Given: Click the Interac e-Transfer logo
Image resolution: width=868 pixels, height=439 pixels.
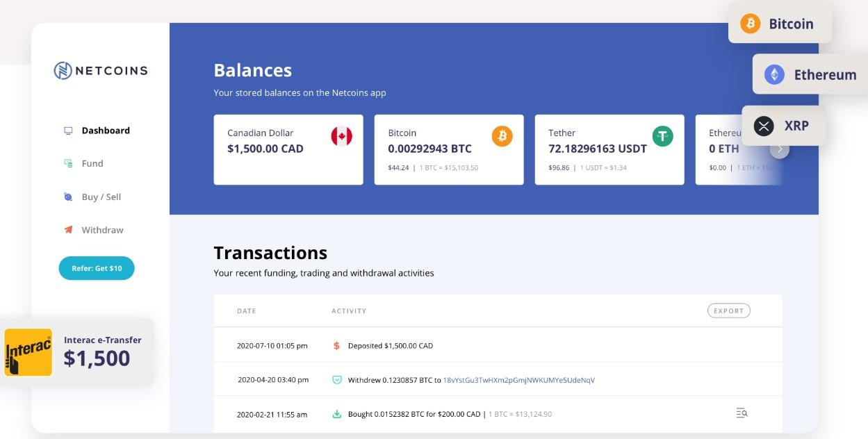Looking at the screenshot, I should point(28,352).
